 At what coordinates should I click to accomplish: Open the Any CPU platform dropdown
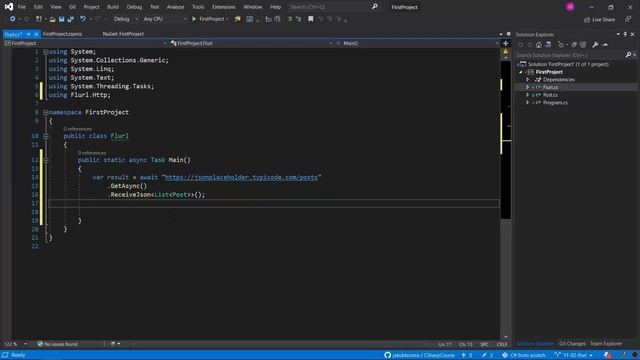[x=164, y=19]
